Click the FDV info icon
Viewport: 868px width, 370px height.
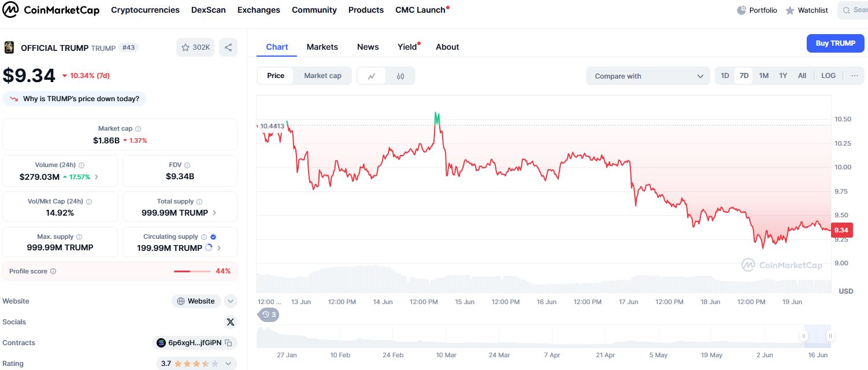[187, 165]
